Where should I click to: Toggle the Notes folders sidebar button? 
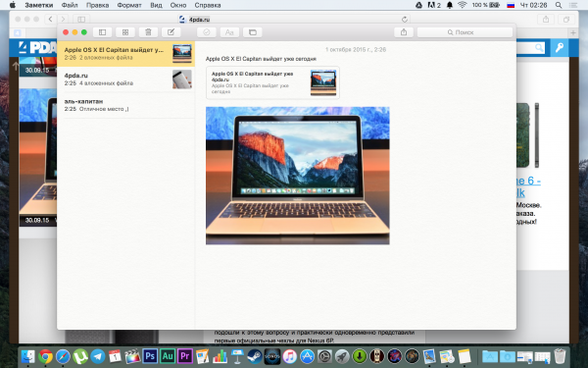(102, 32)
